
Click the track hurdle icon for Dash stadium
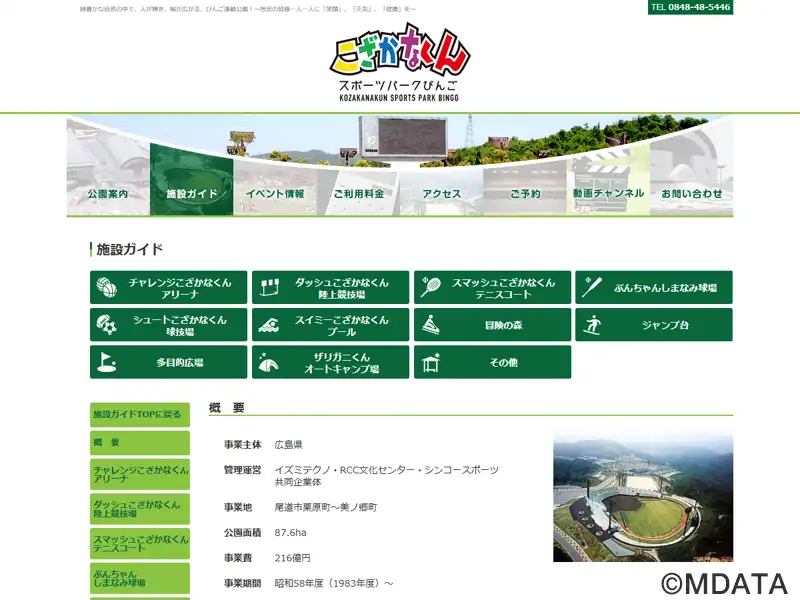[269, 287]
